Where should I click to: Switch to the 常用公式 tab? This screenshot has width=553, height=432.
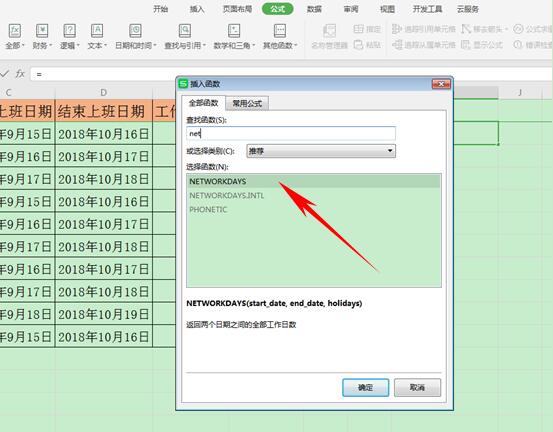(247, 103)
